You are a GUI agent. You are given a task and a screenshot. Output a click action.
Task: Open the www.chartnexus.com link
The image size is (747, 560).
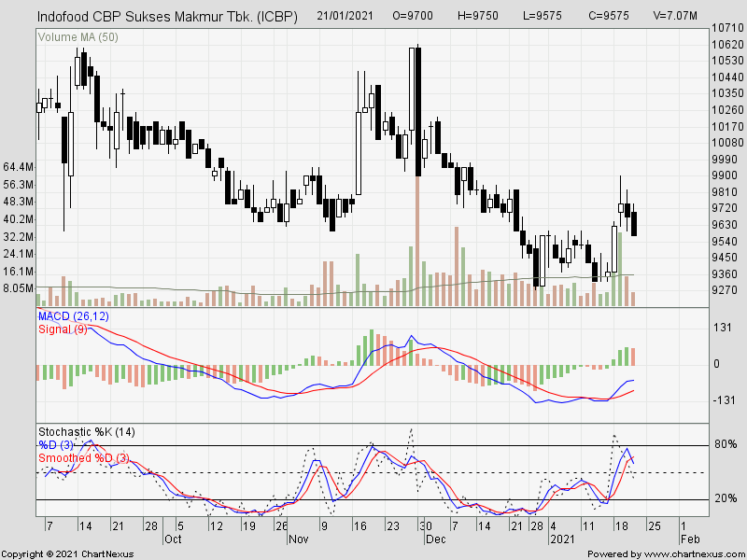[693, 554]
